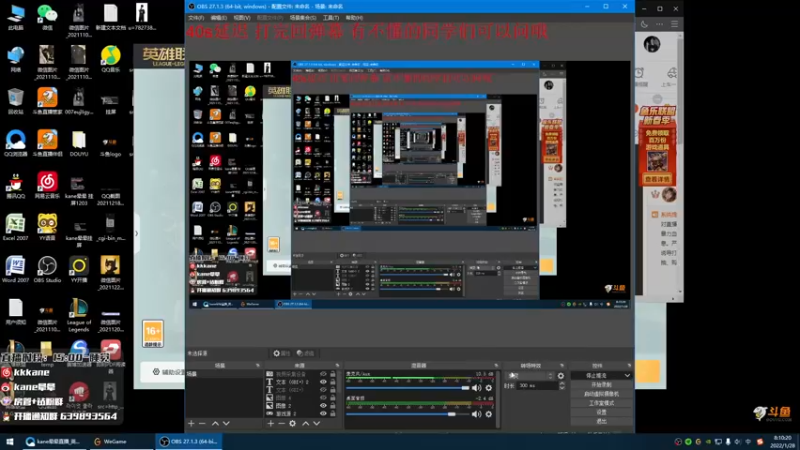Open the 帮助(H) menu in OBS

354,18
